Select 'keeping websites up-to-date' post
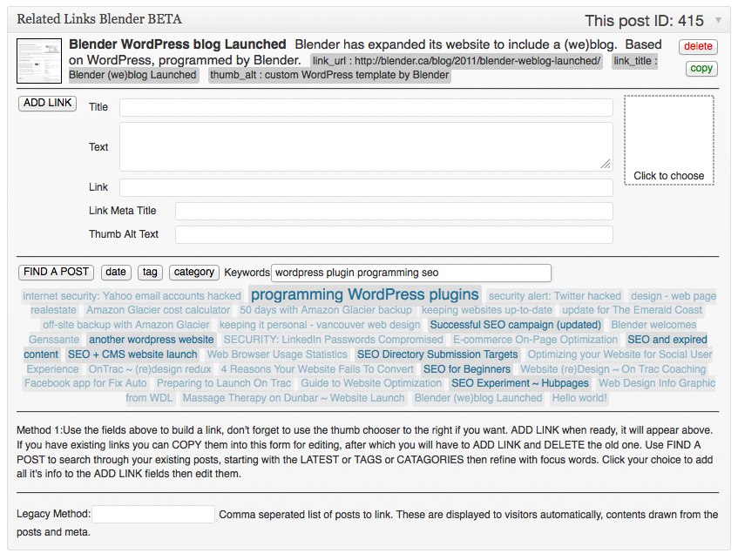 click(x=487, y=310)
